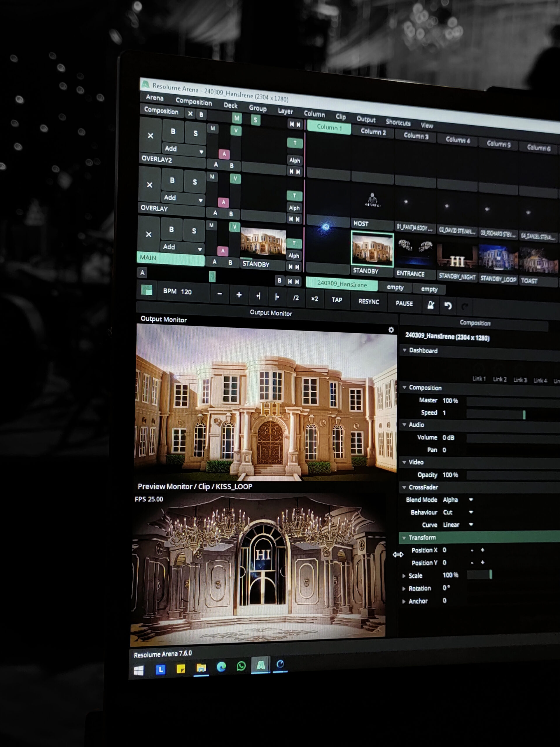This screenshot has height=747, width=560.
Task: Expand the Scale parameter triangle
Action: tap(404, 576)
